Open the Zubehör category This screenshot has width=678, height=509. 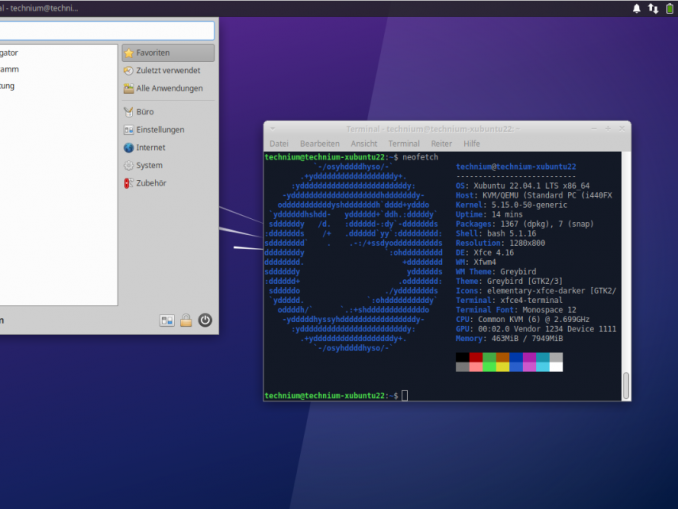pyautogui.click(x=168, y=183)
